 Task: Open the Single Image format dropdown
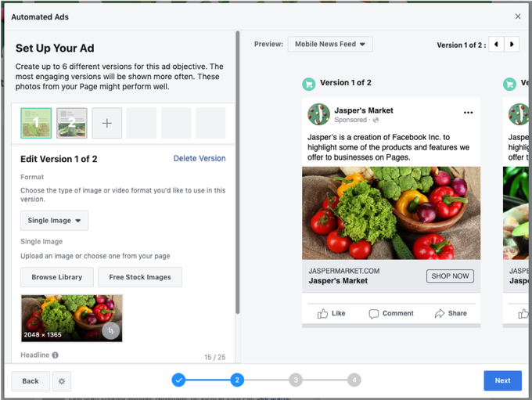55,221
